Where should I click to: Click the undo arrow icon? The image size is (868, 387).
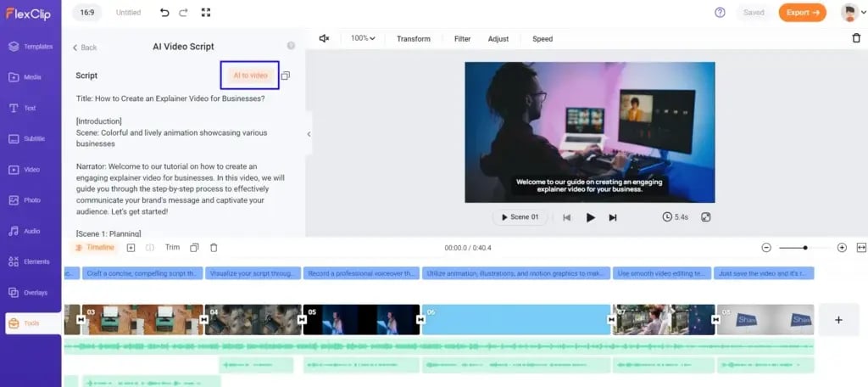[164, 13]
